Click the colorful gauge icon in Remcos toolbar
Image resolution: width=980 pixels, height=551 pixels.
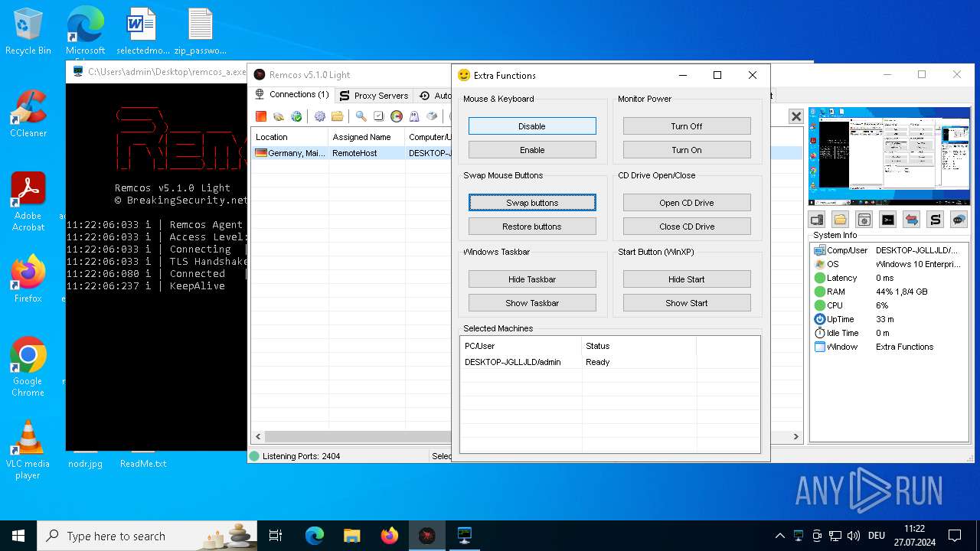[x=397, y=116]
